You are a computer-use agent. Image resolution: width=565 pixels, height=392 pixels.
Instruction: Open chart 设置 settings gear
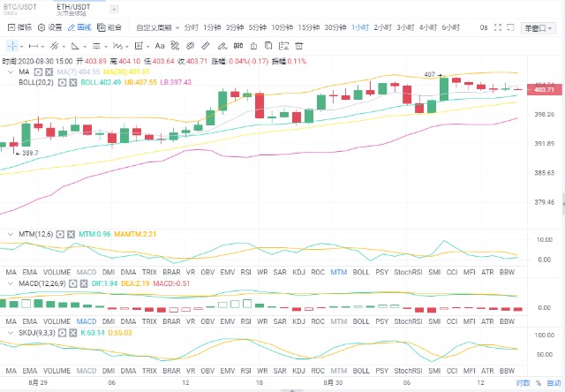[x=50, y=27]
